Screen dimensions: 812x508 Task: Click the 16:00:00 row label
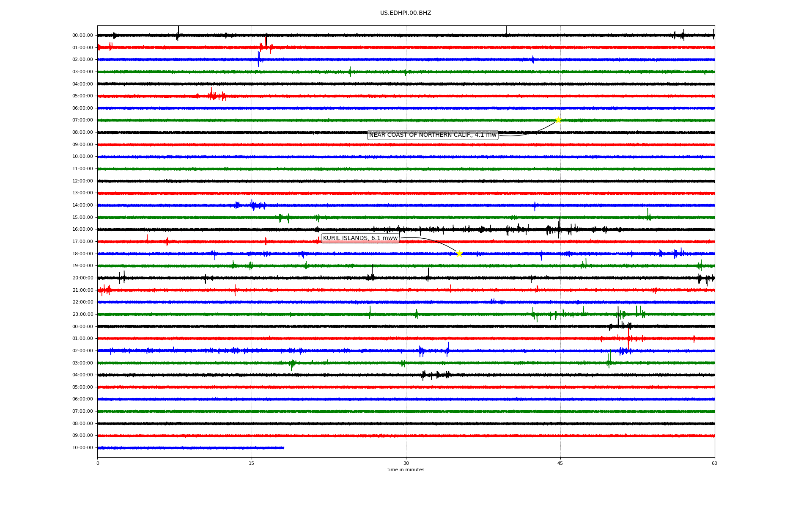pyautogui.click(x=82, y=229)
